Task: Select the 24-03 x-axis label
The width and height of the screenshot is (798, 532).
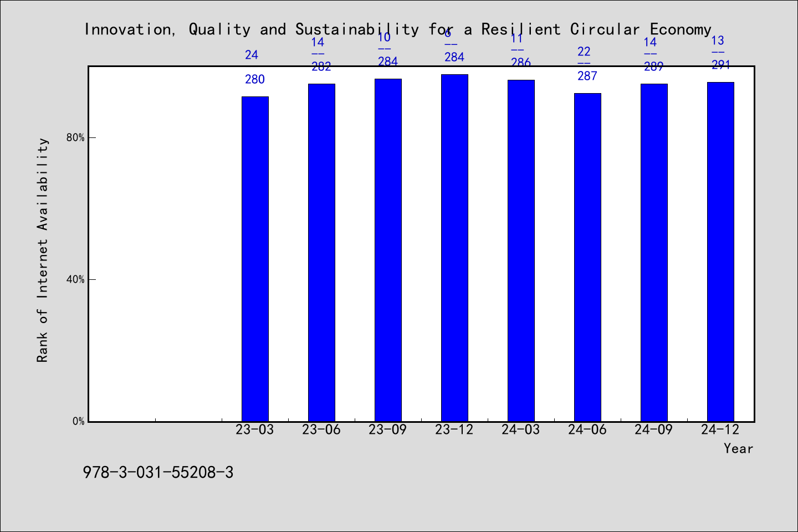Action: click(521, 429)
